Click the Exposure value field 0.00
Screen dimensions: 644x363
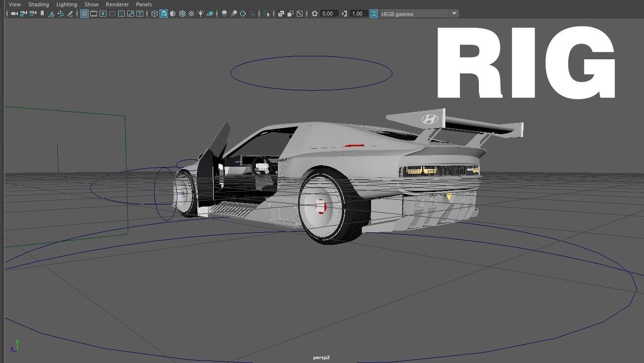[329, 14]
